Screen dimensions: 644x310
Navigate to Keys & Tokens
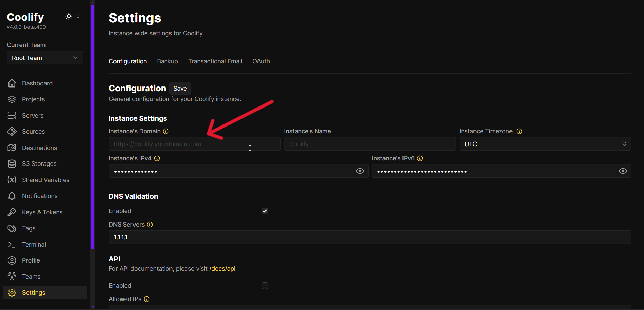pos(45,212)
